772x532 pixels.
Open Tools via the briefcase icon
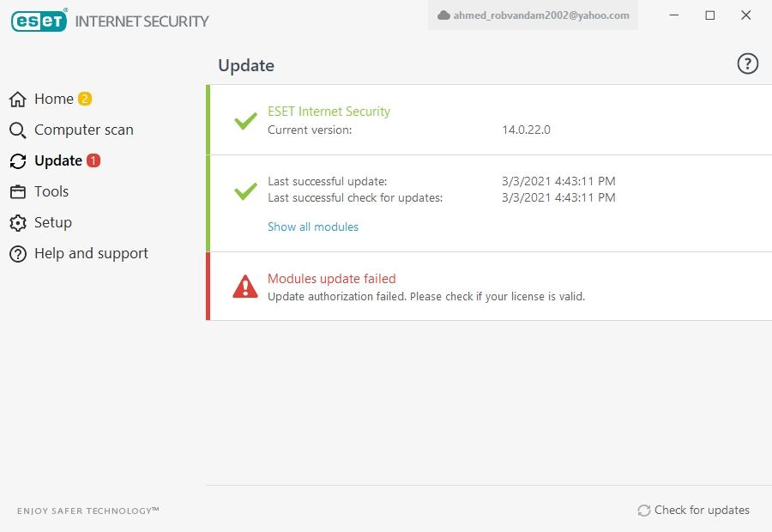pos(18,191)
